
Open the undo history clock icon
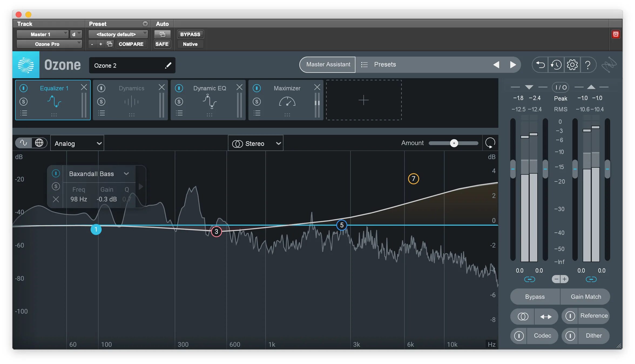[556, 65]
